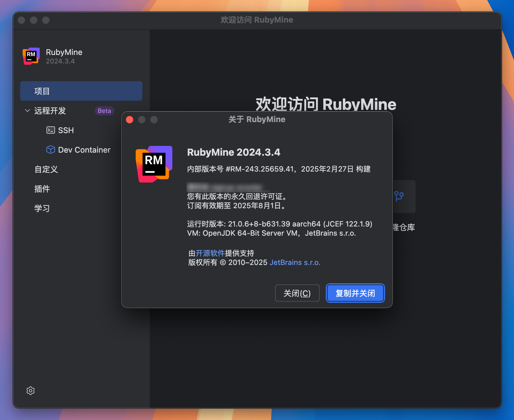The height and width of the screenshot is (420, 514).
Task: Click the 复制并关闭 button
Action: (x=355, y=293)
